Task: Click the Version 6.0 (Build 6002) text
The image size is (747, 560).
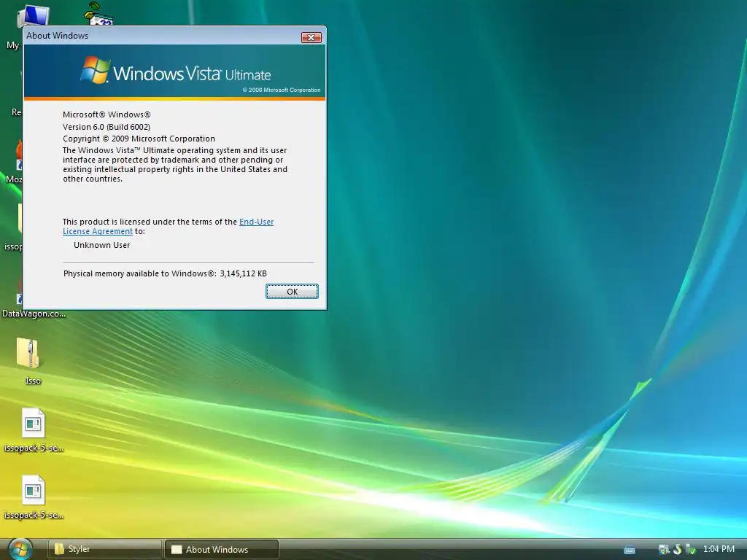Action: coord(107,127)
